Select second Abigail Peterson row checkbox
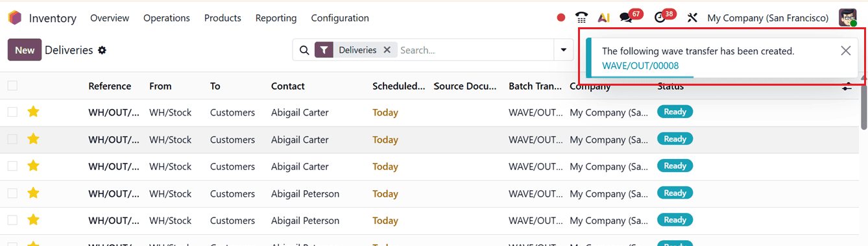Image resolution: width=868 pixels, height=246 pixels. coord(12,221)
